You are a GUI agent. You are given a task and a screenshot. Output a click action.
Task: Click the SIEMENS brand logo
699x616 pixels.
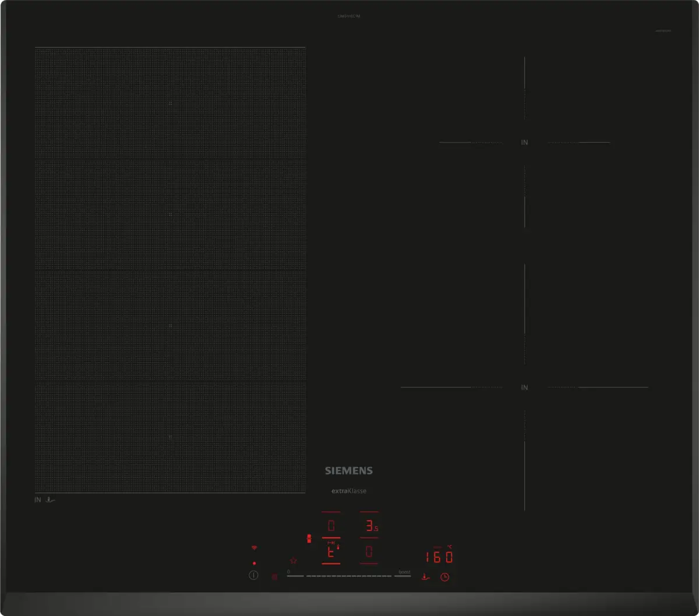(x=348, y=470)
